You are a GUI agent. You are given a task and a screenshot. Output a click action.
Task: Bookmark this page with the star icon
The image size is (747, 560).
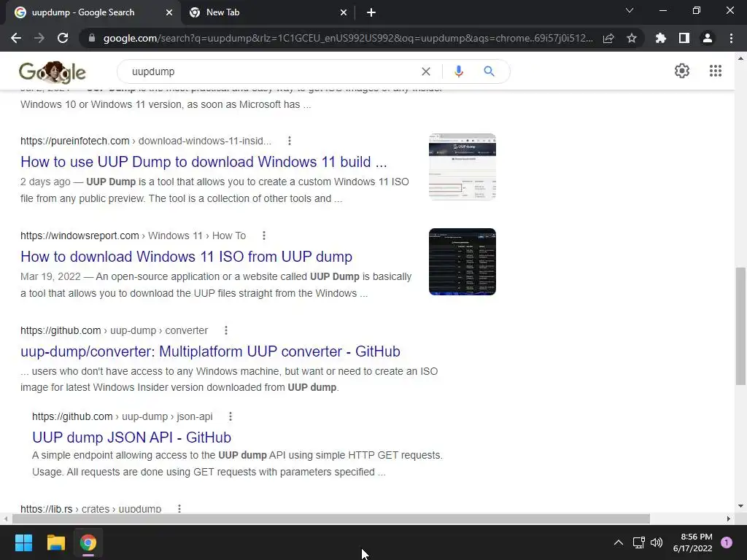pyautogui.click(x=632, y=38)
